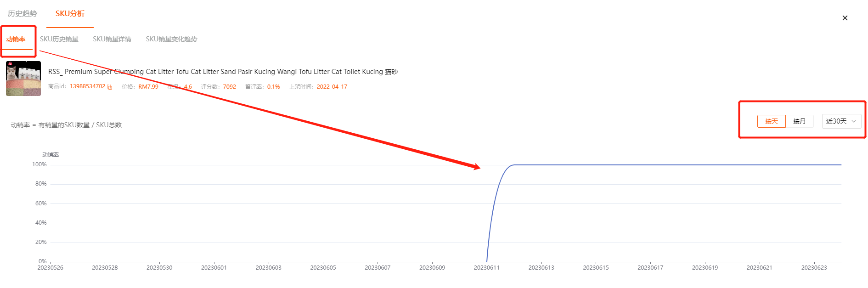868x288 pixels.
Task: Show the SKU销量详情 sub-tab
Action: point(112,39)
